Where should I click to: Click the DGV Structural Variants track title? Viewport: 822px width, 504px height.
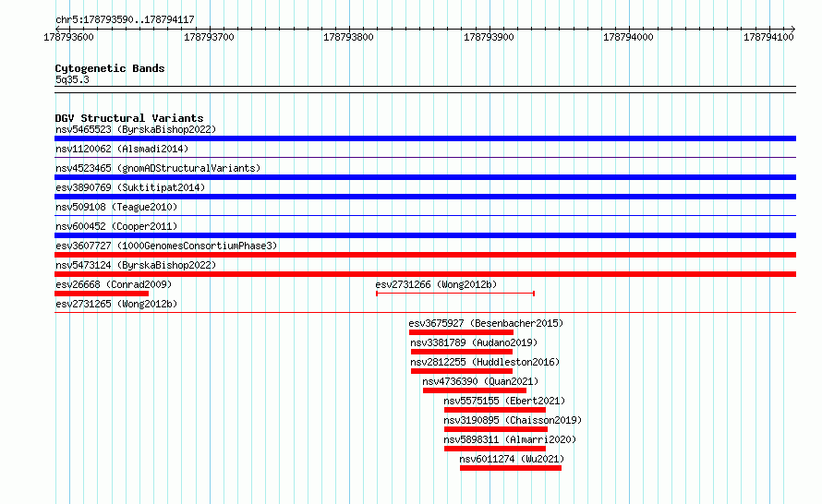tap(129, 118)
